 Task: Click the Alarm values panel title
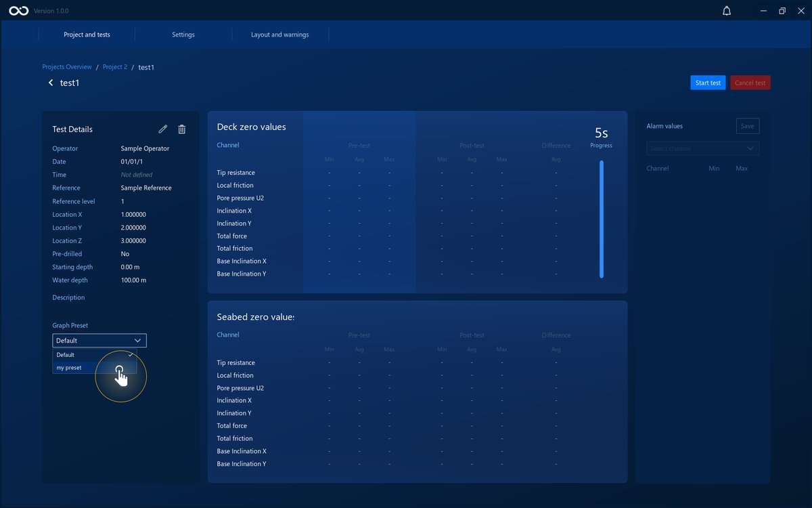(664, 126)
